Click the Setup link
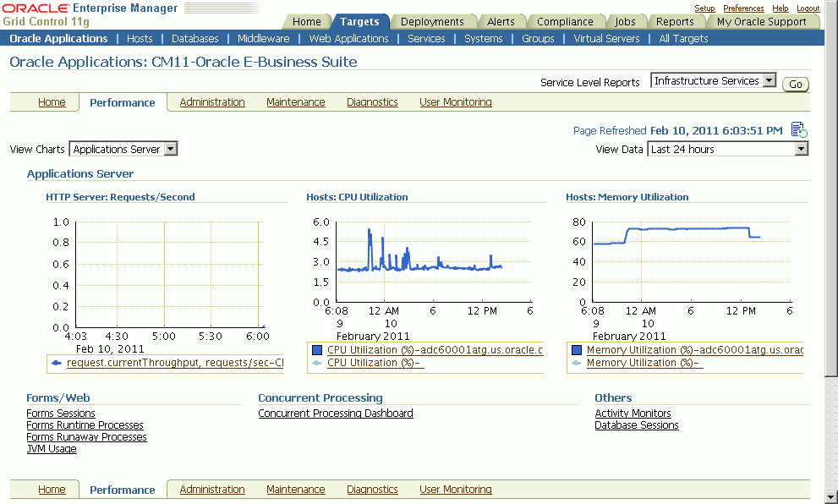Image resolution: width=838 pixels, height=504 pixels. pyautogui.click(x=704, y=8)
